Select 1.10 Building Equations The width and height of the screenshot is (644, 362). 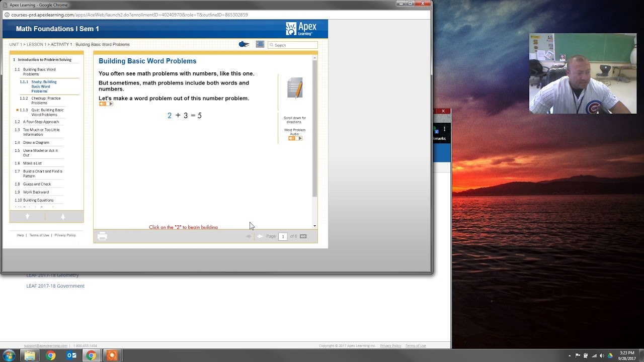coord(38,200)
